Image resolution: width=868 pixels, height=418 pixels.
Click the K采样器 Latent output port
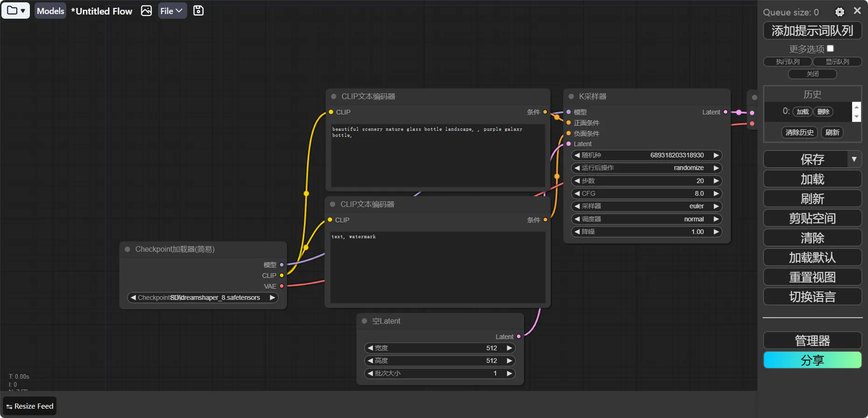pos(725,112)
